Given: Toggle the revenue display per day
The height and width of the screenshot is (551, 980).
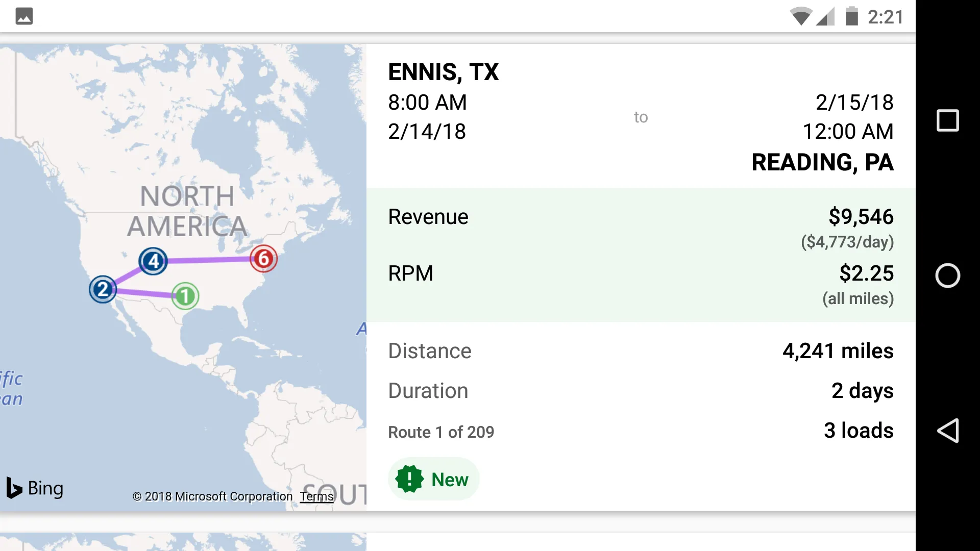Looking at the screenshot, I should coord(847,241).
